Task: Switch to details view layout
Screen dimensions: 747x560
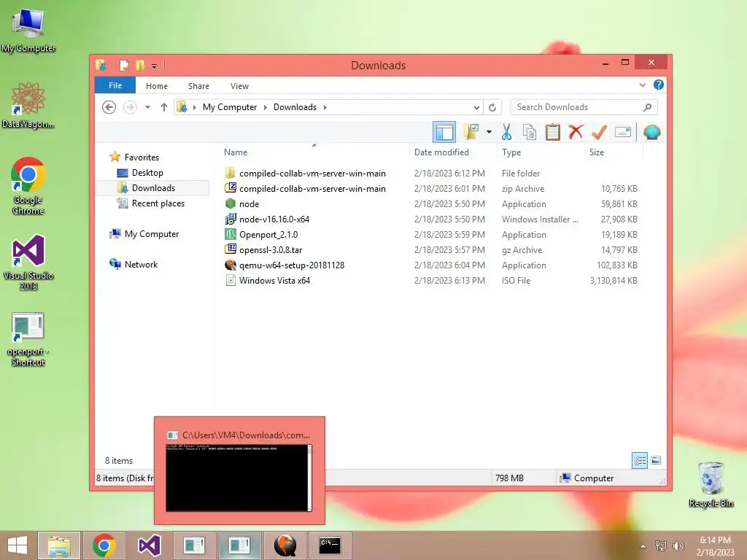Action: pyautogui.click(x=639, y=460)
